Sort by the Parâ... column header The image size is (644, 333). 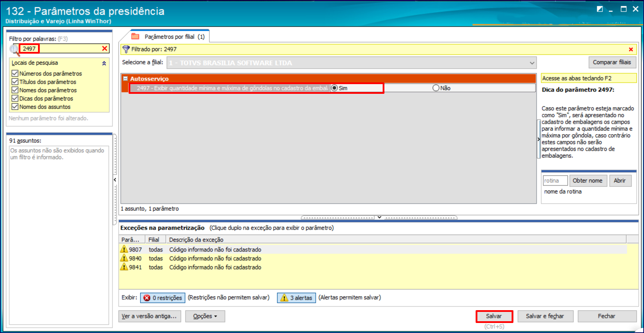(x=132, y=240)
